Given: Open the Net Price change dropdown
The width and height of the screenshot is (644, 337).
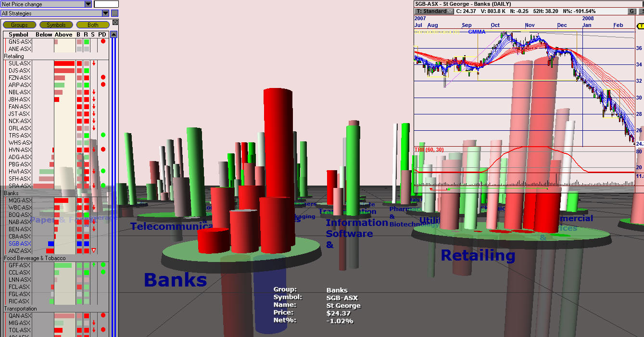Looking at the screenshot, I should click(x=88, y=4).
